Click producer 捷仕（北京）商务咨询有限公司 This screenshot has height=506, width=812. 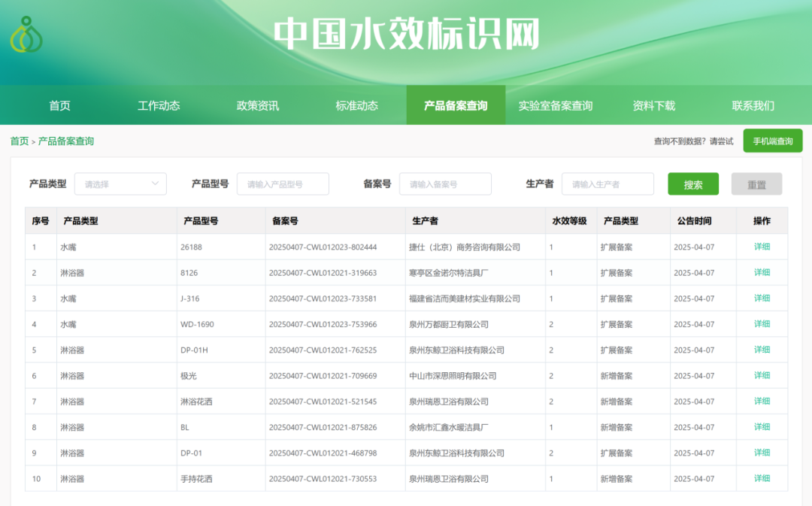click(465, 247)
